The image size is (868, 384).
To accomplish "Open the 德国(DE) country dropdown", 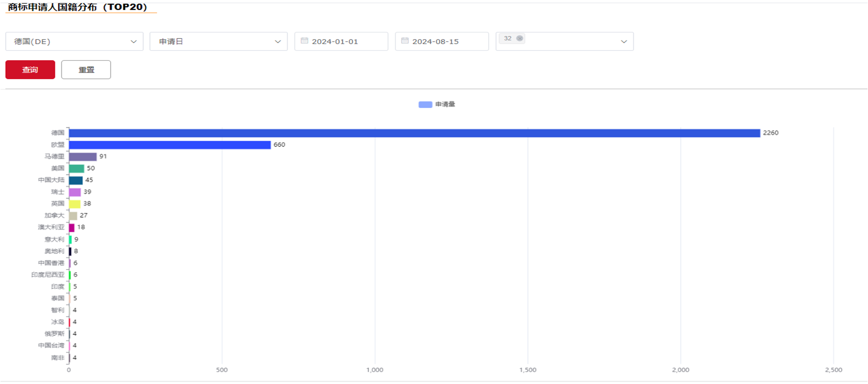I will pos(74,41).
